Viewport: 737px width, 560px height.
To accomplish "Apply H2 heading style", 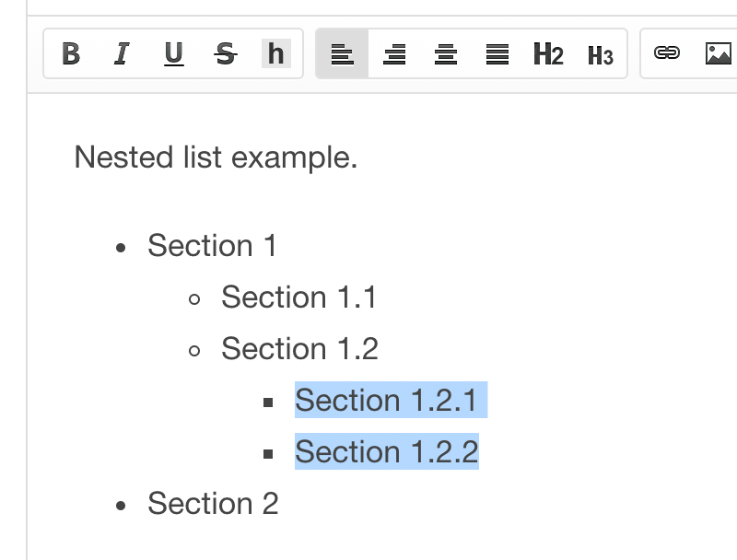I will pyautogui.click(x=548, y=53).
